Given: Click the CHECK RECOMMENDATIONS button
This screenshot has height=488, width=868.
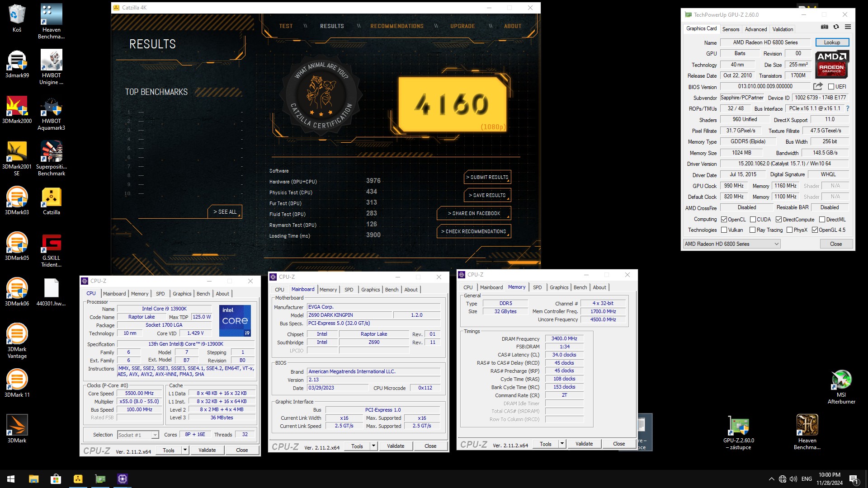Looking at the screenshot, I should (474, 231).
